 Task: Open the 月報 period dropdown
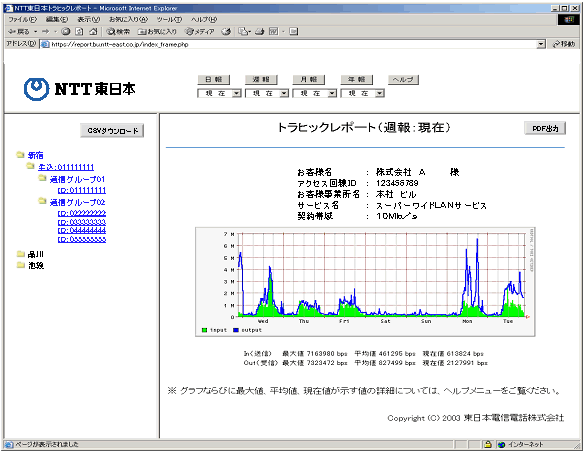click(x=315, y=93)
